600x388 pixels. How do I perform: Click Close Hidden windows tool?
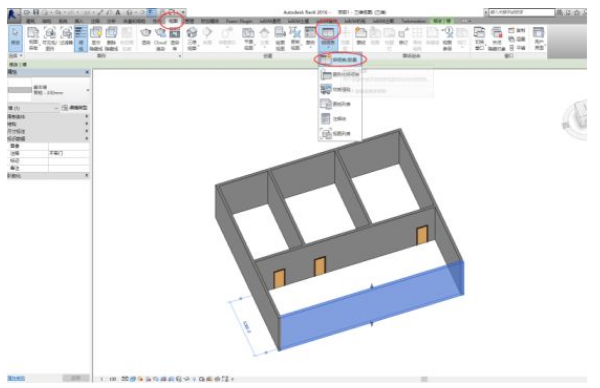(x=496, y=39)
